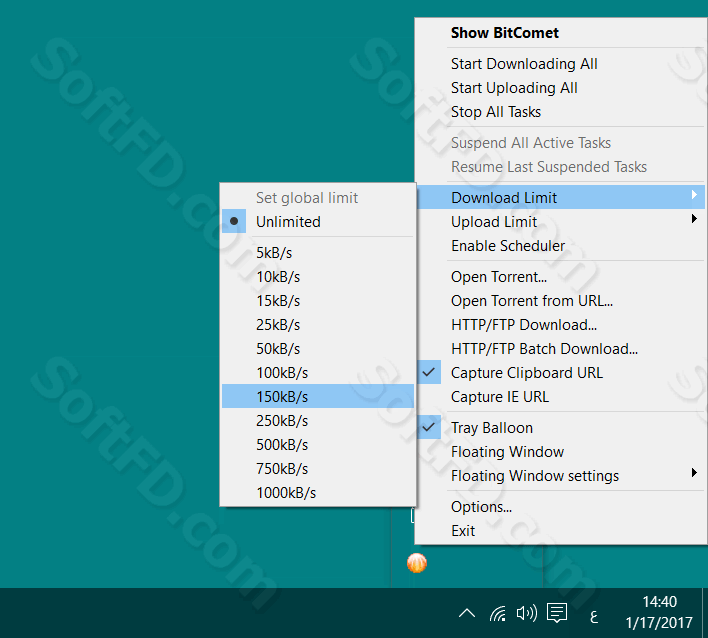The height and width of the screenshot is (638, 708).
Task: Set download limit to 5kB/s
Action: (318, 252)
